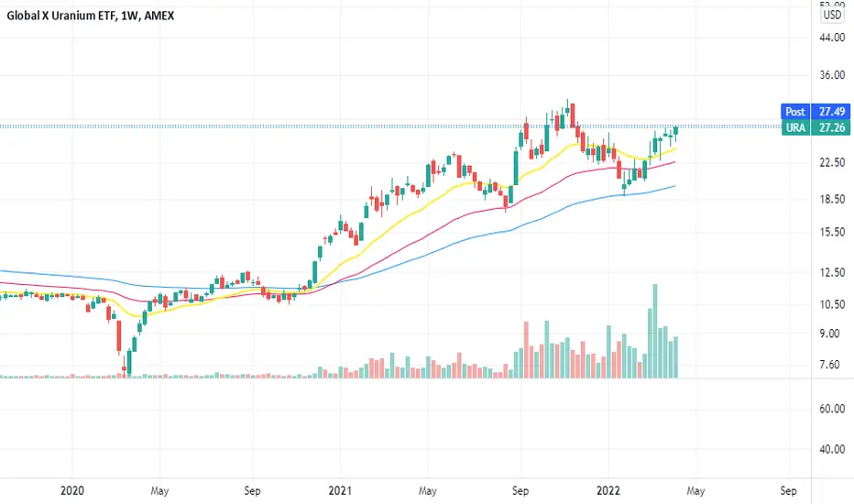Select the 22.50 price axis label
The width and height of the screenshot is (854, 504).
tap(832, 162)
